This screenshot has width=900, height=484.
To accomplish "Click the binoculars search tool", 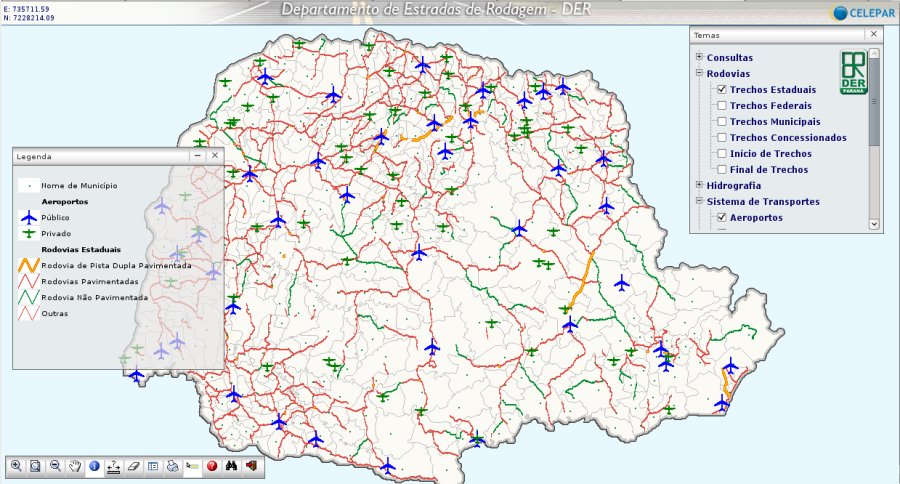I will (x=231, y=466).
